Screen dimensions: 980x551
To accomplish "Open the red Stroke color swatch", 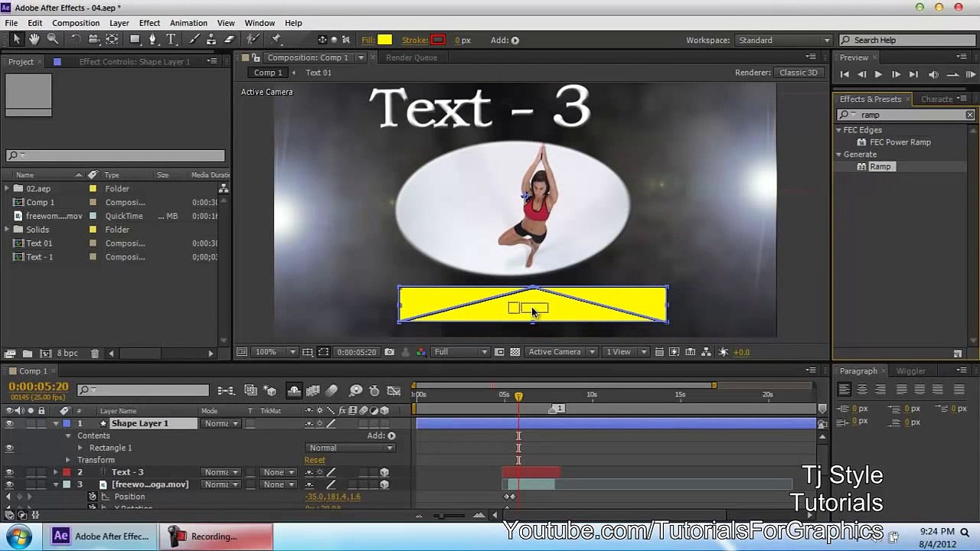I will click(438, 41).
